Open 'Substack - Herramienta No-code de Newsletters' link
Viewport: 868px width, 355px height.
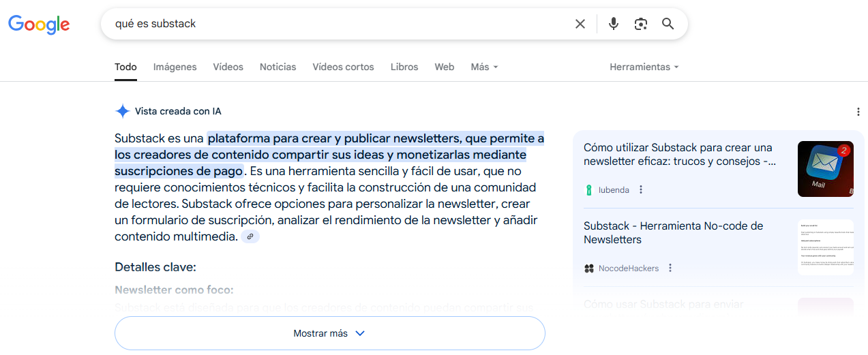tap(673, 232)
